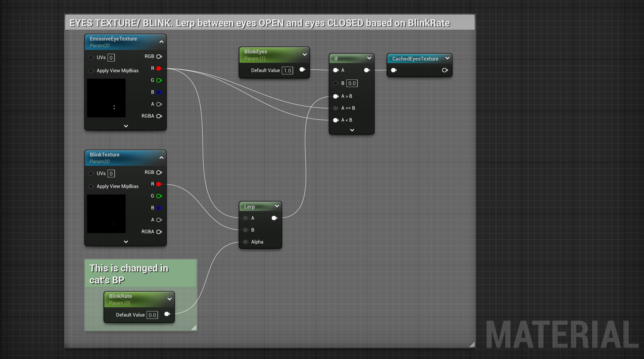
Task: Toggle the Lerp node header chevron
Action: 277,206
